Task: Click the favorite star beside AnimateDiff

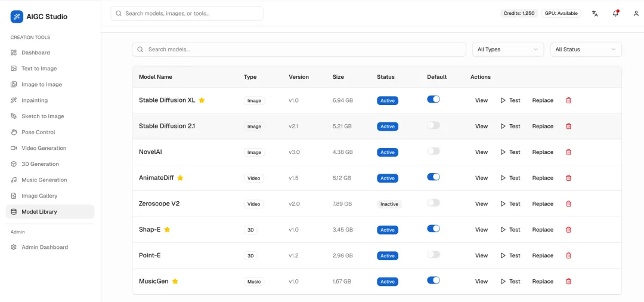Action: 180,178
